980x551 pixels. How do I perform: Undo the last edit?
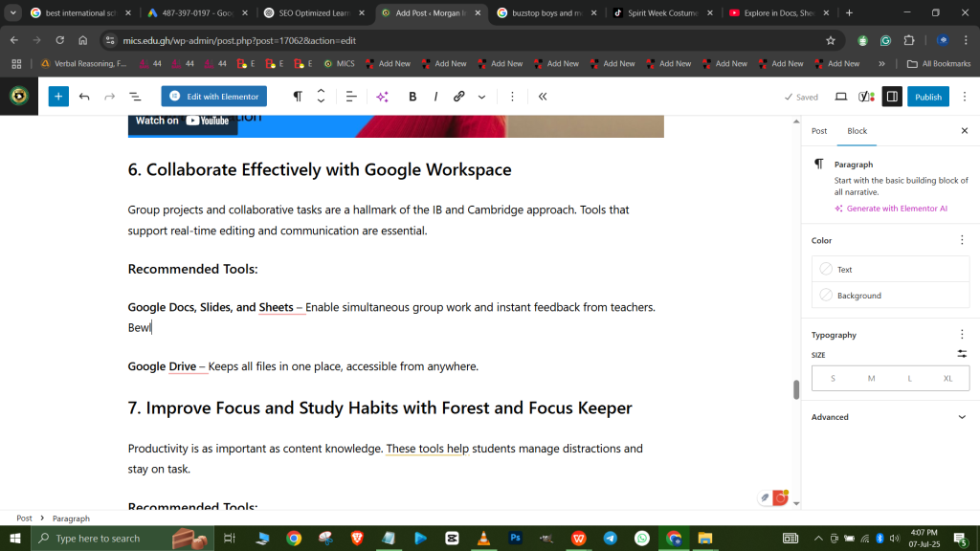84,97
